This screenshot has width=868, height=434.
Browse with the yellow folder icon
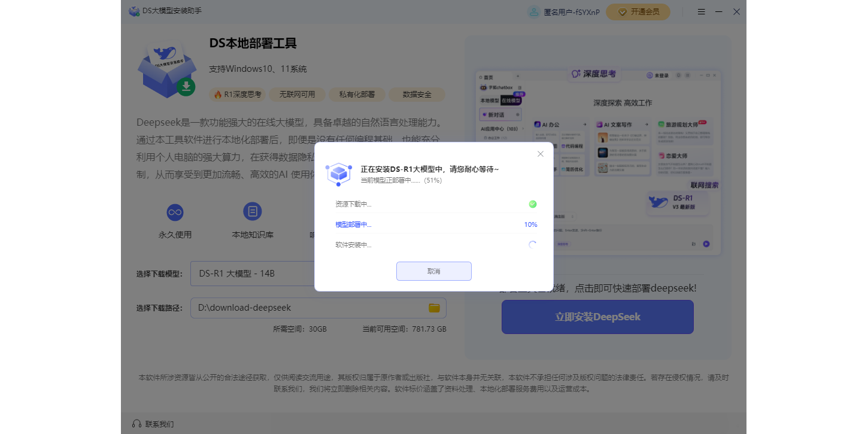tap(434, 308)
